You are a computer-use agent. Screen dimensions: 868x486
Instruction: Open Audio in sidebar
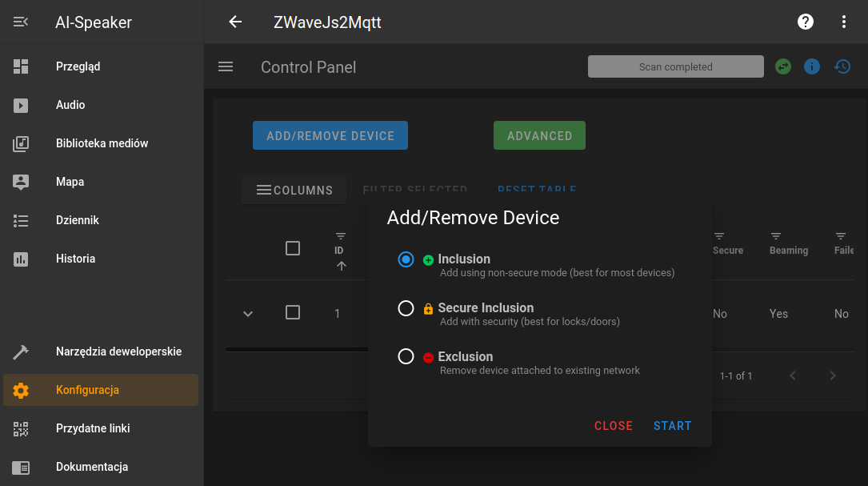102,105
